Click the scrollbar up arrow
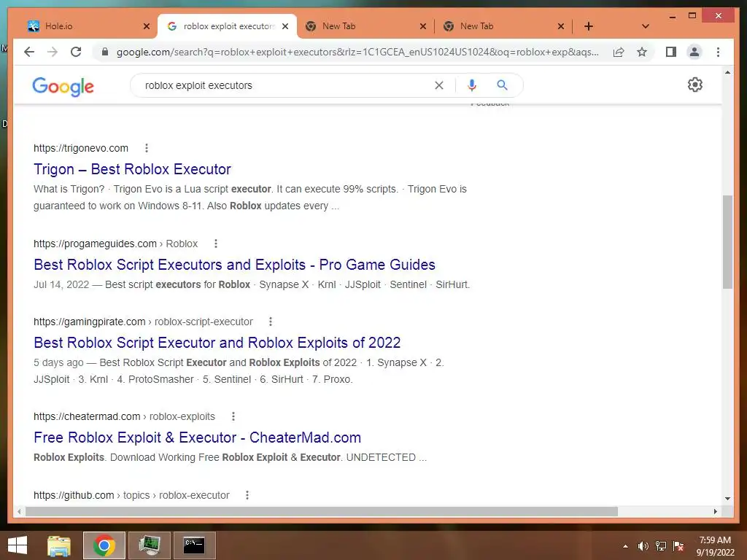The height and width of the screenshot is (560, 747). (x=727, y=72)
